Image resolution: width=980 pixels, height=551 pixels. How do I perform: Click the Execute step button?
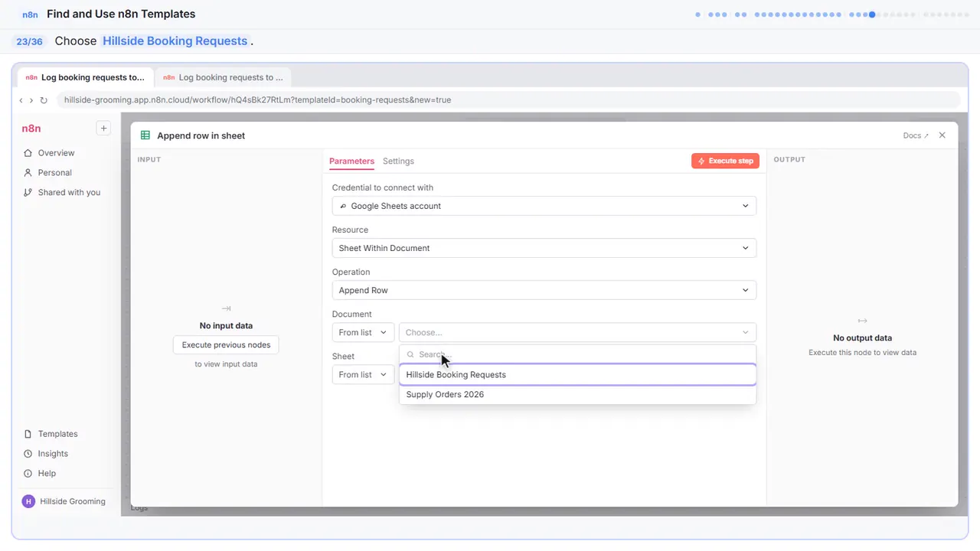(725, 161)
